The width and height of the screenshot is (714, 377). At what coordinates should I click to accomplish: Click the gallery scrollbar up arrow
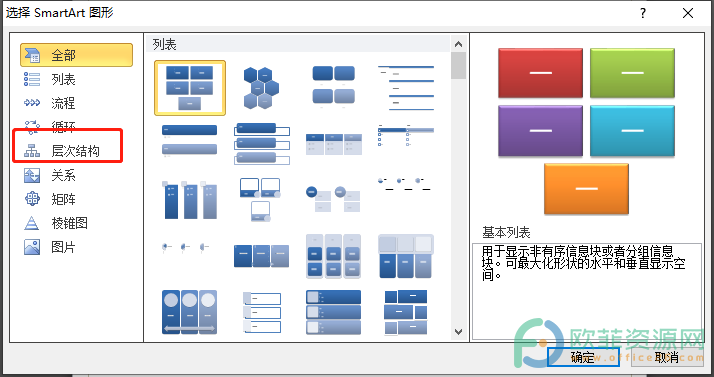(459, 44)
